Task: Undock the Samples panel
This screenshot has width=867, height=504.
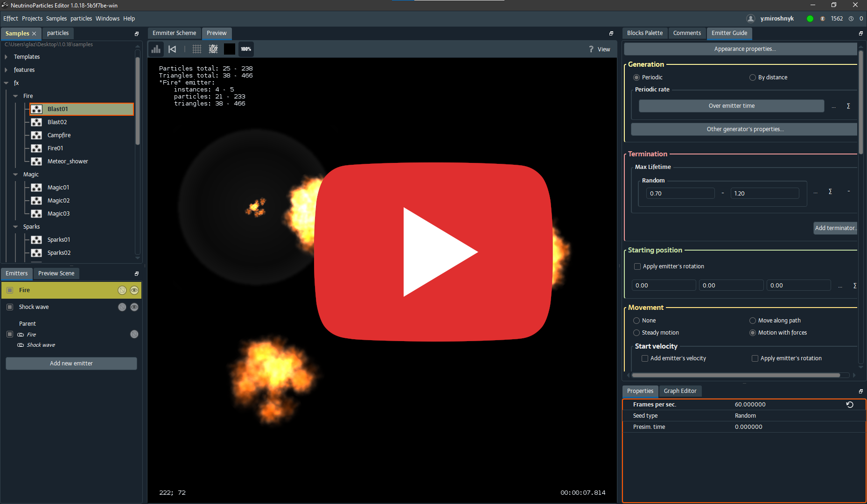Action: [136, 34]
